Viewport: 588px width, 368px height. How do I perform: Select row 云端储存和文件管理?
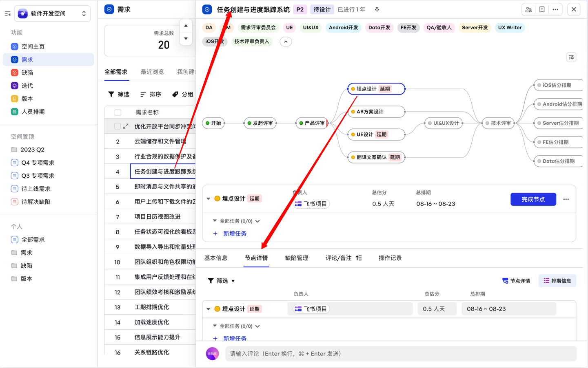160,141
